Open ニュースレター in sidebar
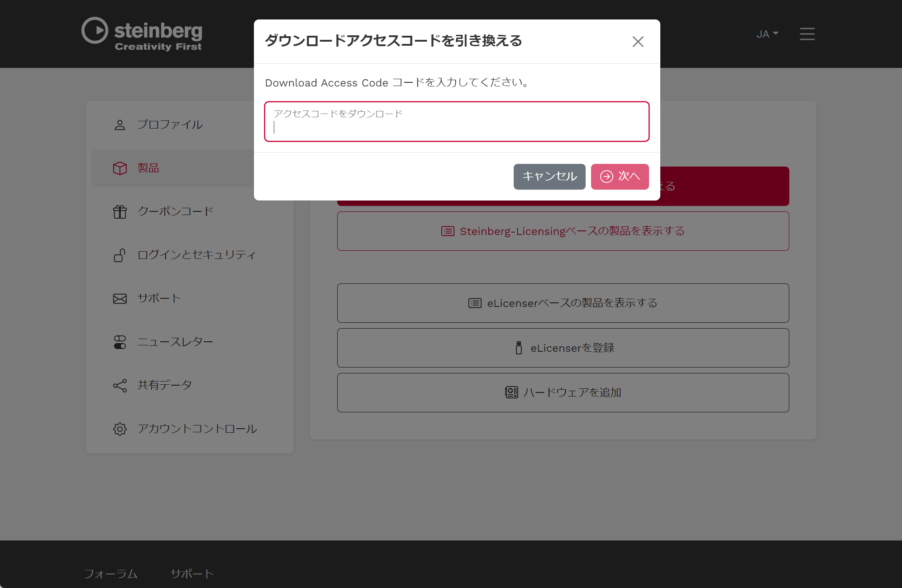The height and width of the screenshot is (588, 902). (x=176, y=342)
